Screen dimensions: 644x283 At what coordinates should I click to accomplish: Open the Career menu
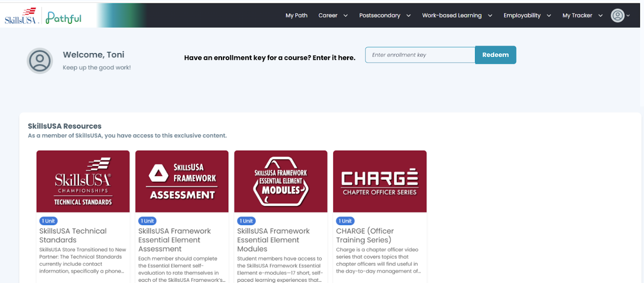[x=328, y=15]
